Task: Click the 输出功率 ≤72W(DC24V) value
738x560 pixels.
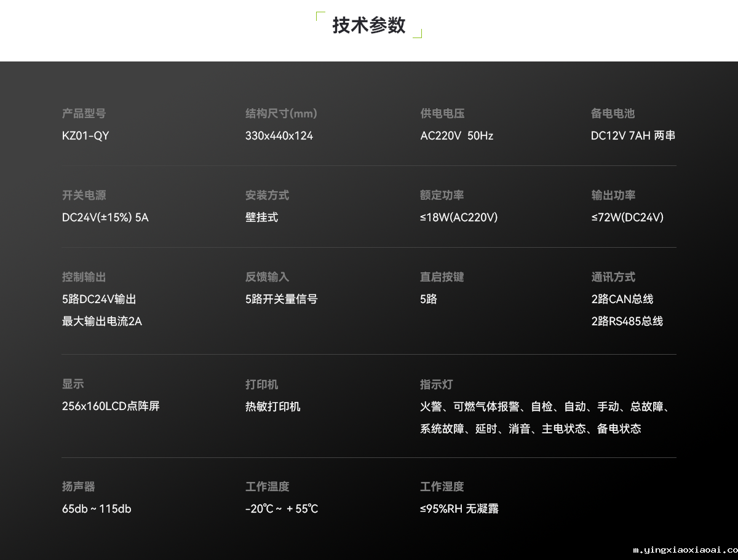Action: coord(627,217)
